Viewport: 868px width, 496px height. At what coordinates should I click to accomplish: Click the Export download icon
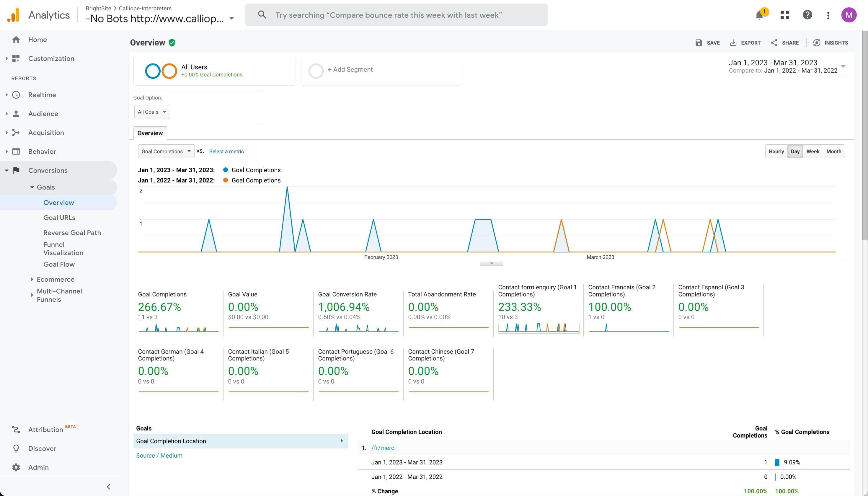pyautogui.click(x=733, y=43)
